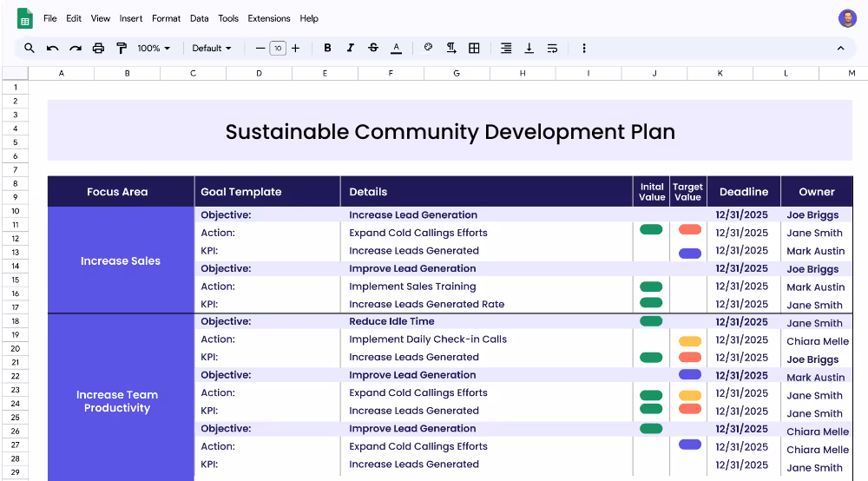Collapse the toolbar with chevron arrow

[x=840, y=49]
